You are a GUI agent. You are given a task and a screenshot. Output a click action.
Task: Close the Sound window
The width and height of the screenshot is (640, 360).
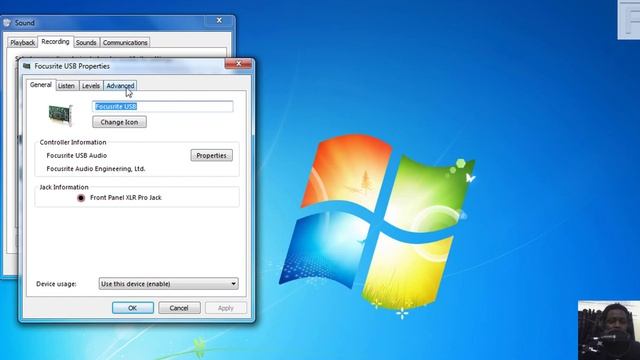[219, 20]
